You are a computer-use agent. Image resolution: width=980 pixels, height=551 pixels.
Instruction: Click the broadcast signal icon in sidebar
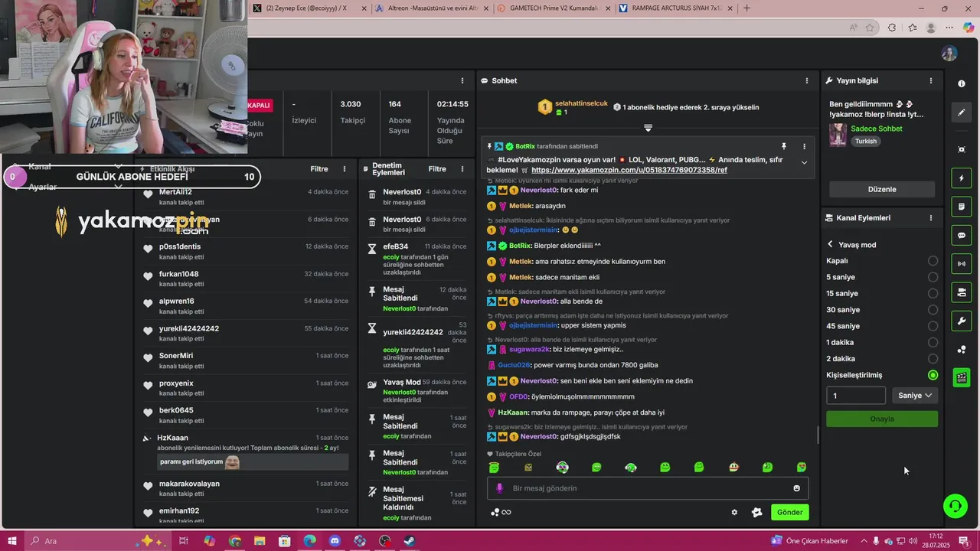pos(962,264)
